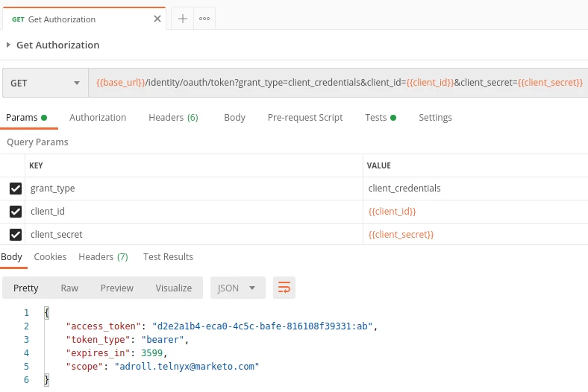Expand the Get Authorization request description arrow
Viewport: 588px width, 392px height.
(8, 45)
